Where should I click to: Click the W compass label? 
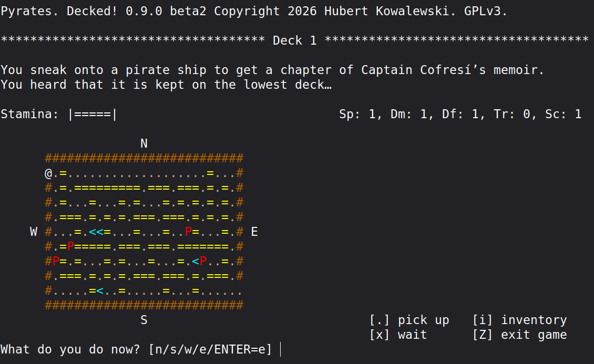coord(34,232)
